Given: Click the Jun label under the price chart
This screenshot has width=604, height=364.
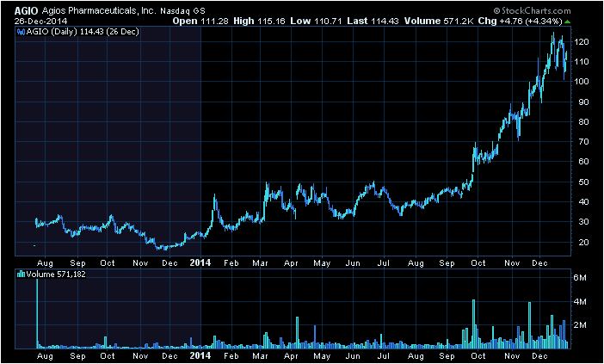Looking at the screenshot, I should pos(353,263).
